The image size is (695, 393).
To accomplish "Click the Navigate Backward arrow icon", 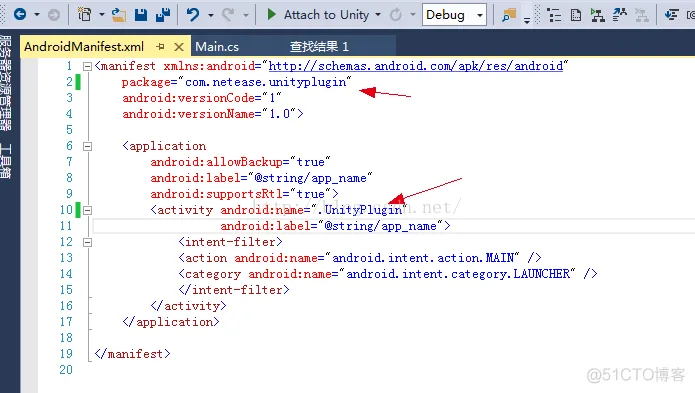I will tap(20, 15).
